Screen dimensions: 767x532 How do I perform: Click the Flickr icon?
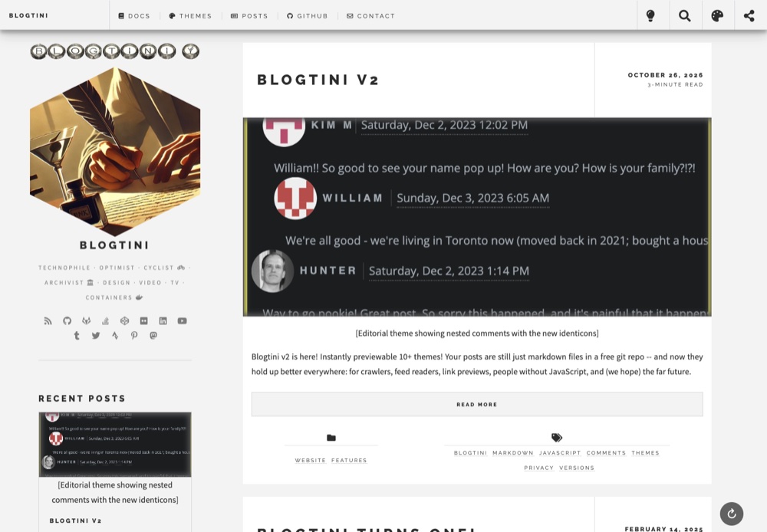144,320
